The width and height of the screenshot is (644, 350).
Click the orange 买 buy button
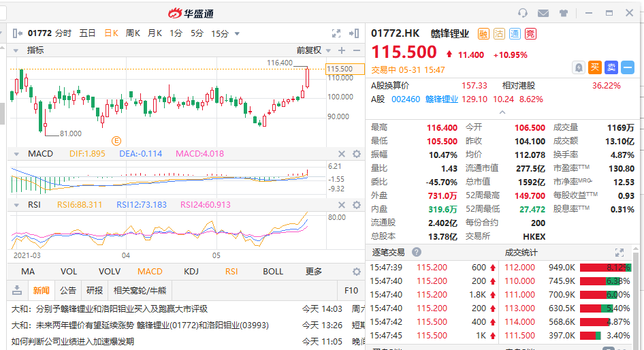point(595,67)
